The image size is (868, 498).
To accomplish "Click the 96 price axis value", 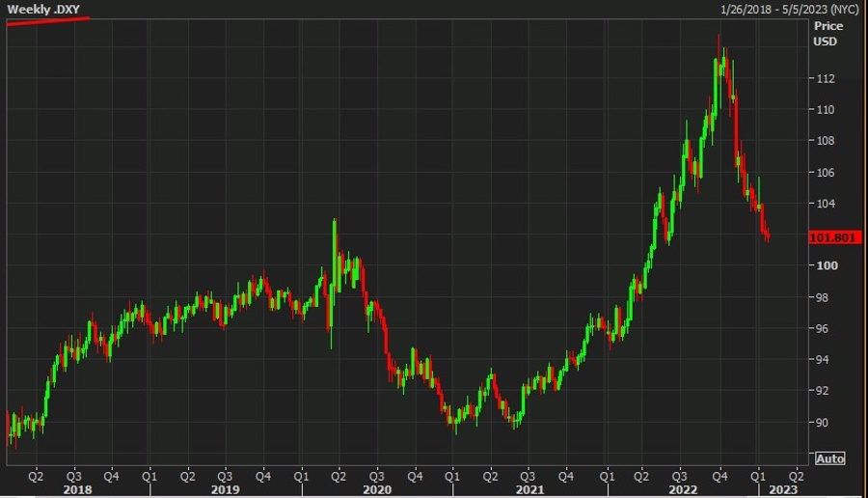I will (x=823, y=328).
